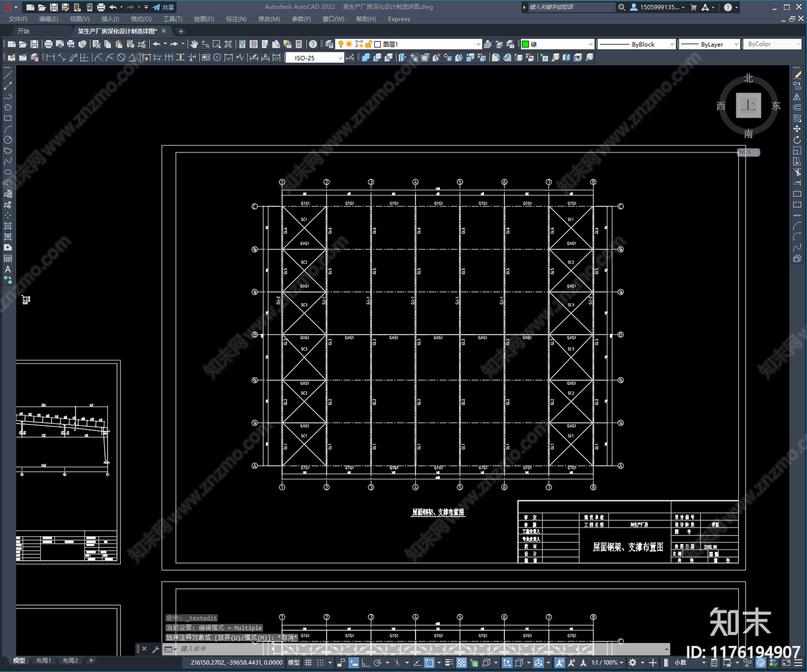Click the 模型 model space button in status bar
Screen dimensions: 807x672
[294, 662]
